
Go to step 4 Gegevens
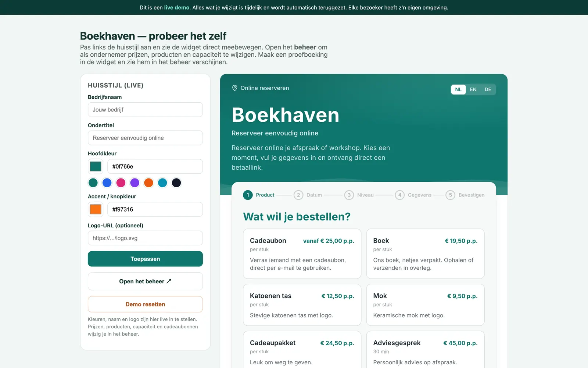click(x=413, y=195)
